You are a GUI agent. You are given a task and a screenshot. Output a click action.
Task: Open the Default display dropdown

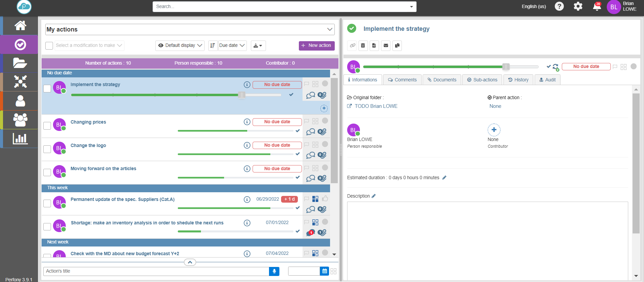point(180,46)
